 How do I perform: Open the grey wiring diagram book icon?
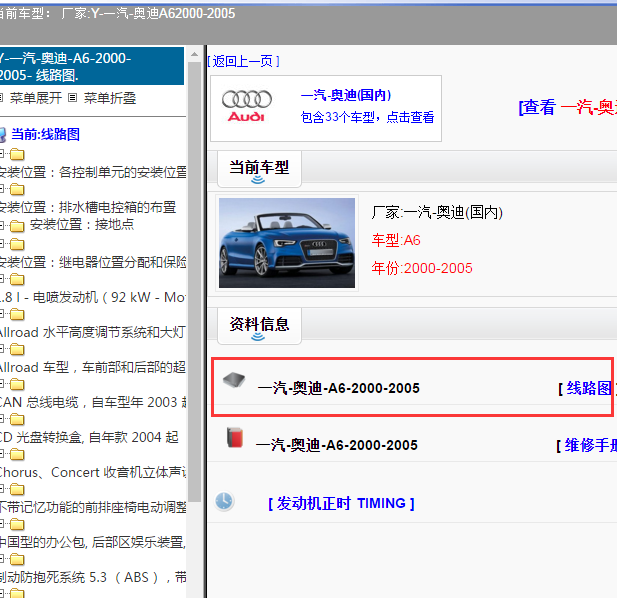[234, 380]
